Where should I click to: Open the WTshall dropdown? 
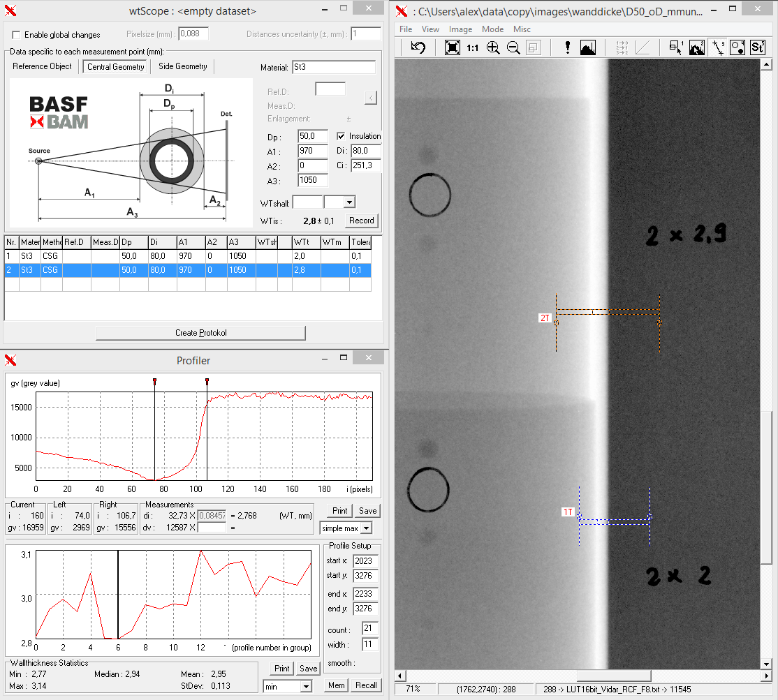point(348,202)
